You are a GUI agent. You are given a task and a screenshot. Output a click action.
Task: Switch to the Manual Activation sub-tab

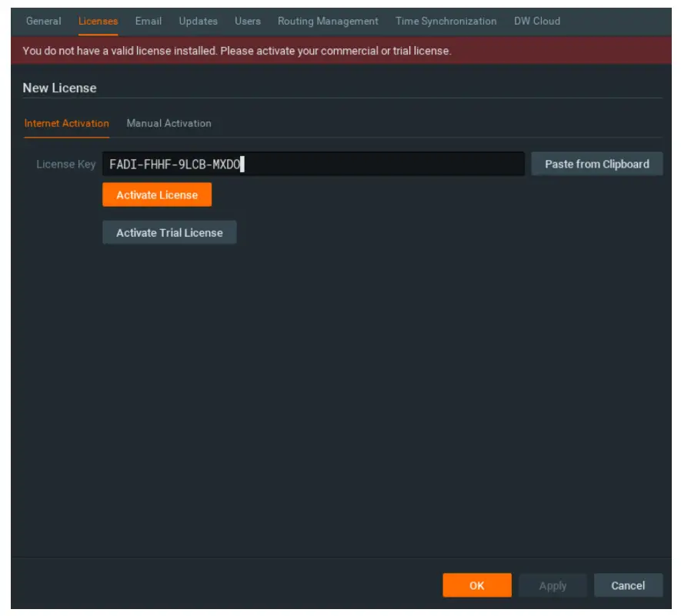pyautogui.click(x=169, y=123)
